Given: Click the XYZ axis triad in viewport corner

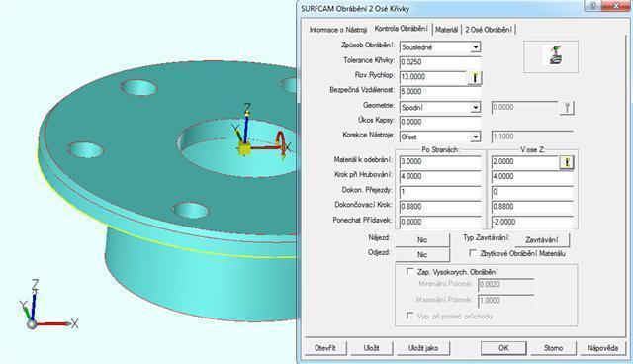Looking at the screenshot, I should (x=47, y=306).
